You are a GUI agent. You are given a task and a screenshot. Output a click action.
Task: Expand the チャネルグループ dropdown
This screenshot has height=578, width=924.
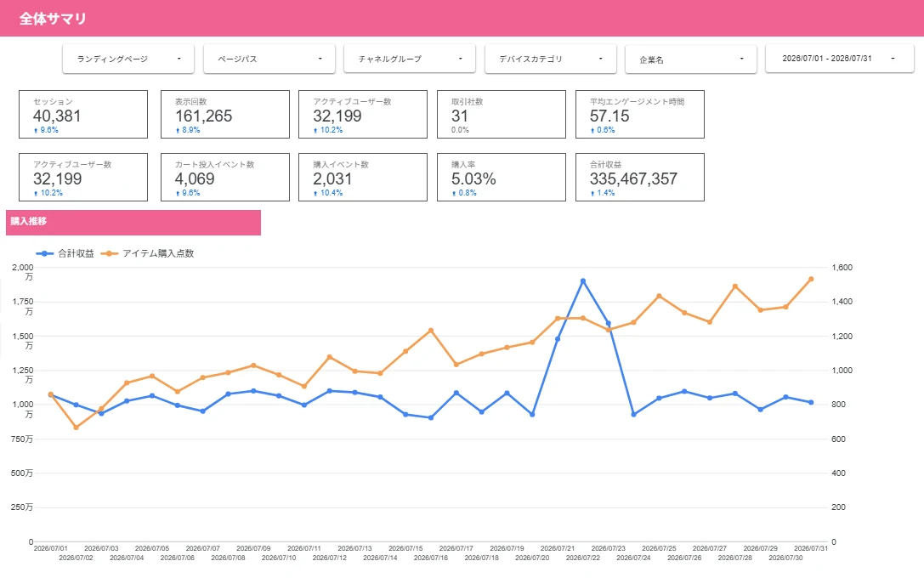coord(410,59)
